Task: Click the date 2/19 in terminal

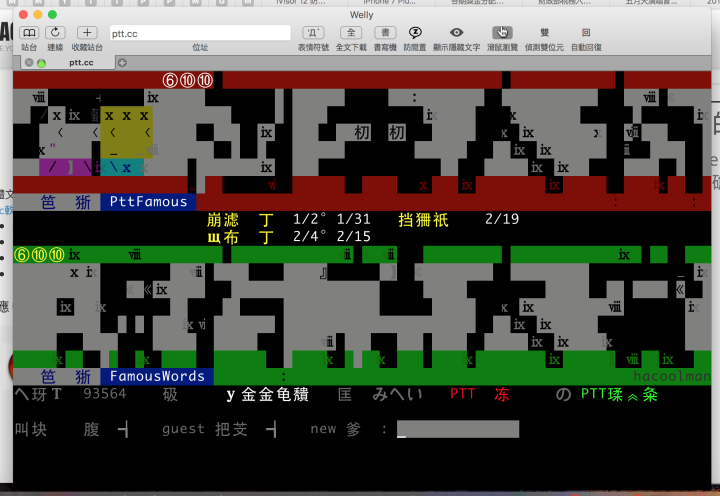Action: 502,219
